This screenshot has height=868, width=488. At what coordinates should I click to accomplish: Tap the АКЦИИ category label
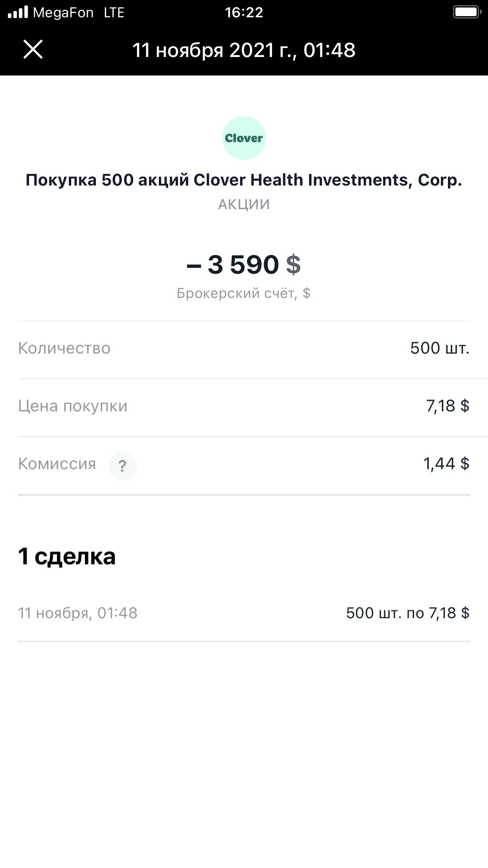coord(244,204)
